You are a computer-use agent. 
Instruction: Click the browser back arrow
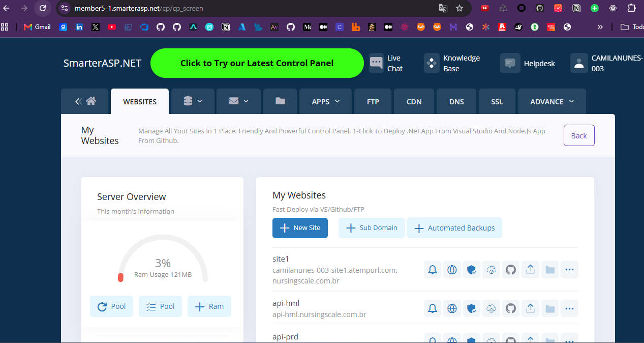click(x=7, y=8)
